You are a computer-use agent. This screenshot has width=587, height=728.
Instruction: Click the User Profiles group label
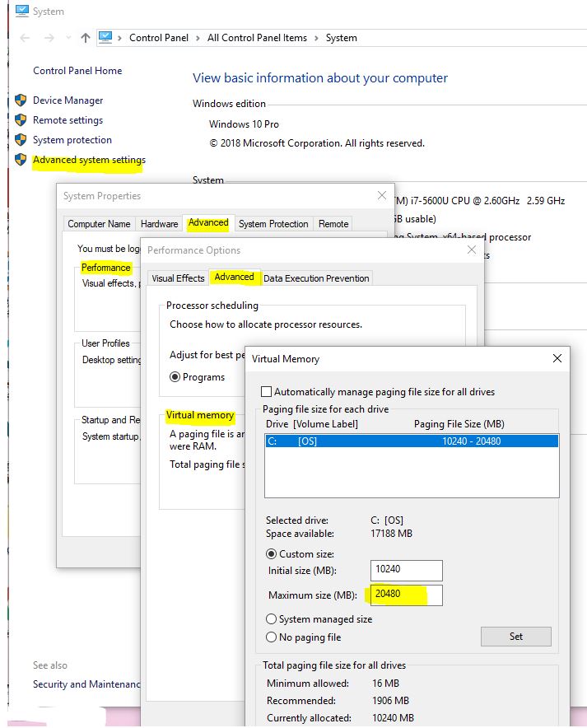click(106, 343)
